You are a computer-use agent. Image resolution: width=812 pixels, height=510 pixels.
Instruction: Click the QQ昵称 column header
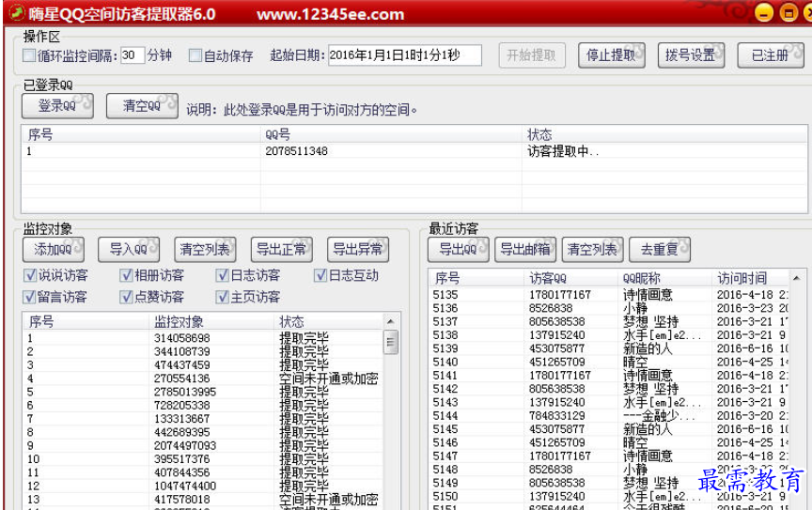click(664, 278)
